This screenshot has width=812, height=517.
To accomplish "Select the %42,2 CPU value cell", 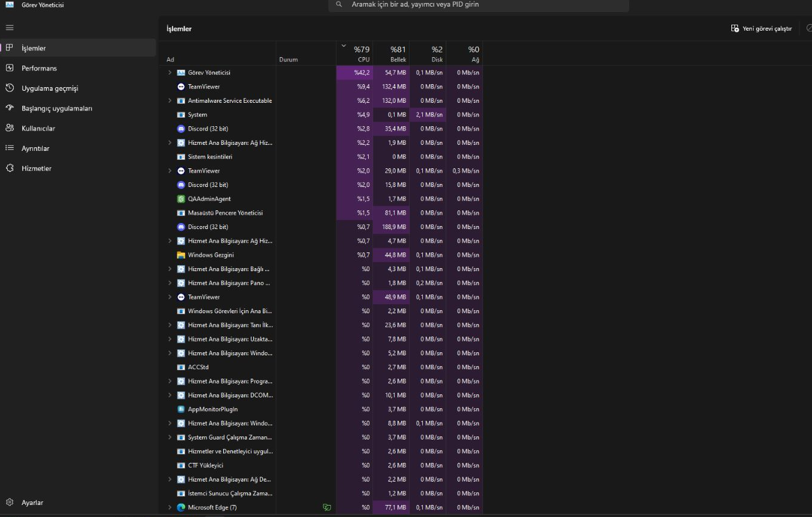I will pyautogui.click(x=354, y=73).
